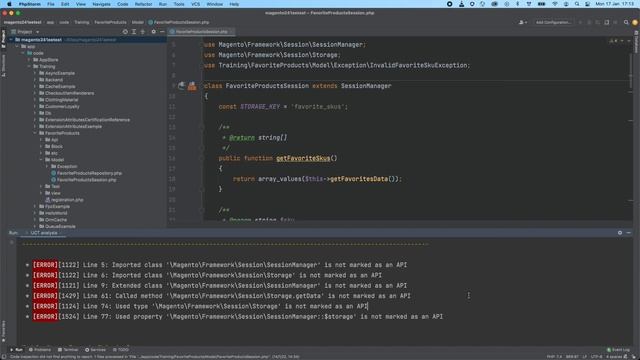Collapse the Model folder

point(41,160)
